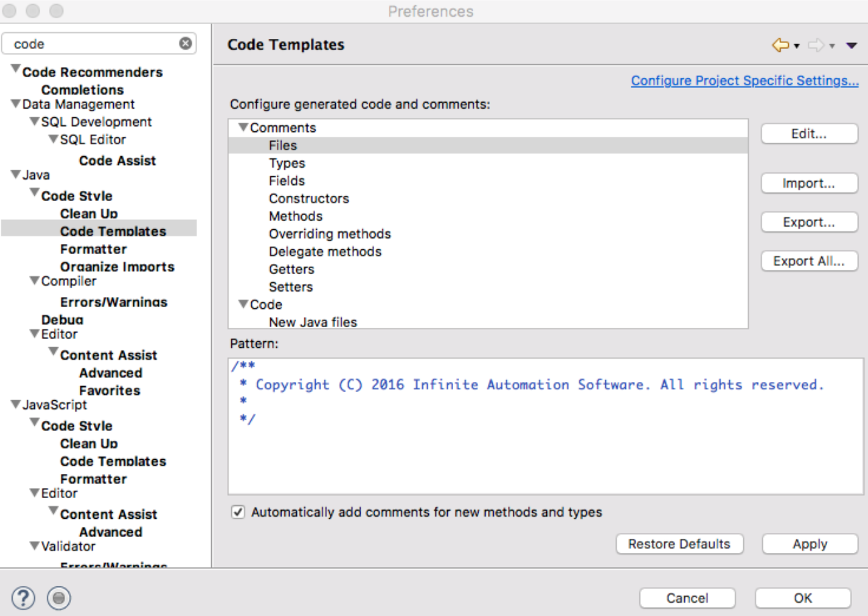Image resolution: width=868 pixels, height=616 pixels.
Task: Open the preferences view menu triangle
Action: tap(851, 46)
